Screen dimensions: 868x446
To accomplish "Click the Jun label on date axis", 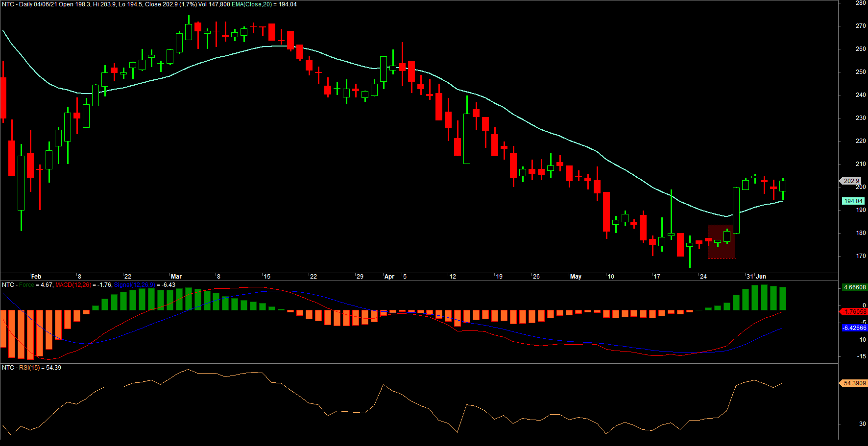I will [761, 277].
